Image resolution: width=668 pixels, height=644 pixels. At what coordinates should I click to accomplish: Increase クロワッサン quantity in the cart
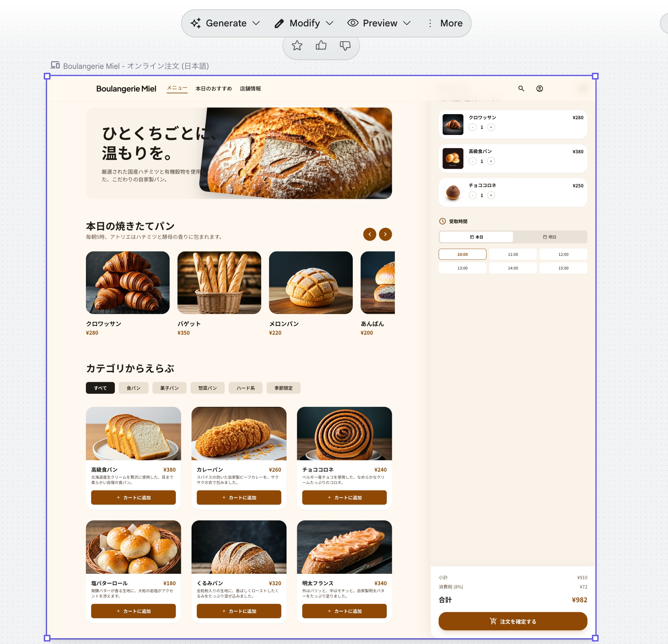tap(491, 127)
